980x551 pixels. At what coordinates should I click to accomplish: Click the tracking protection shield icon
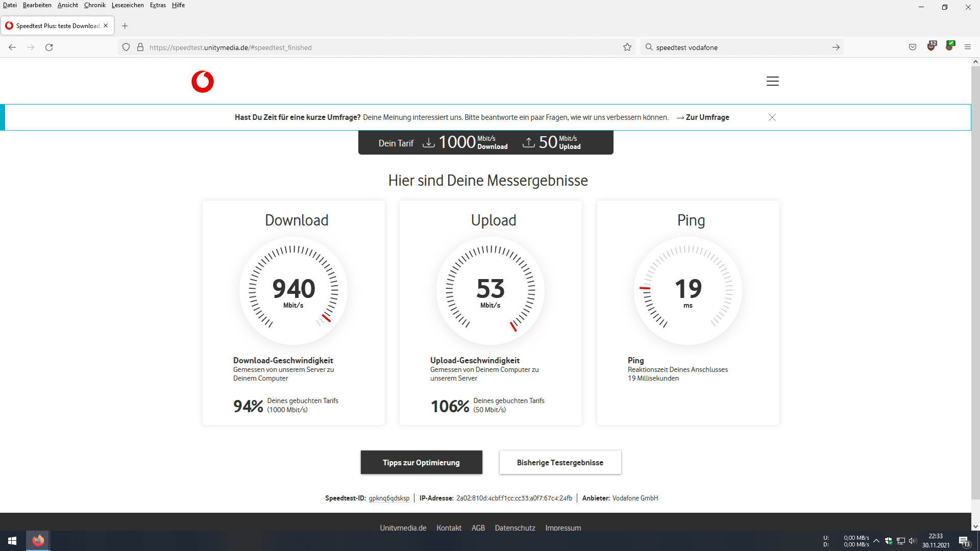tap(126, 47)
